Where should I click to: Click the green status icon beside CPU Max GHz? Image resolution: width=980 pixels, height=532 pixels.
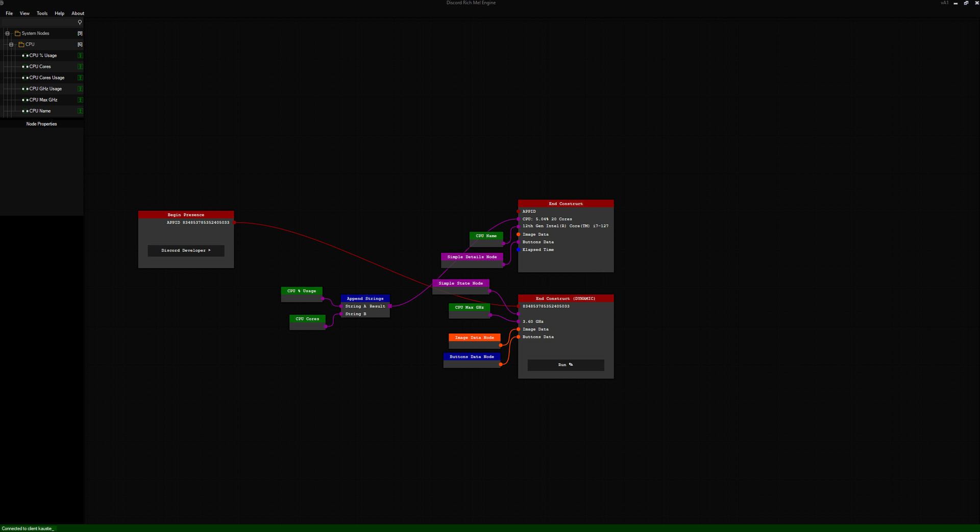pos(80,100)
